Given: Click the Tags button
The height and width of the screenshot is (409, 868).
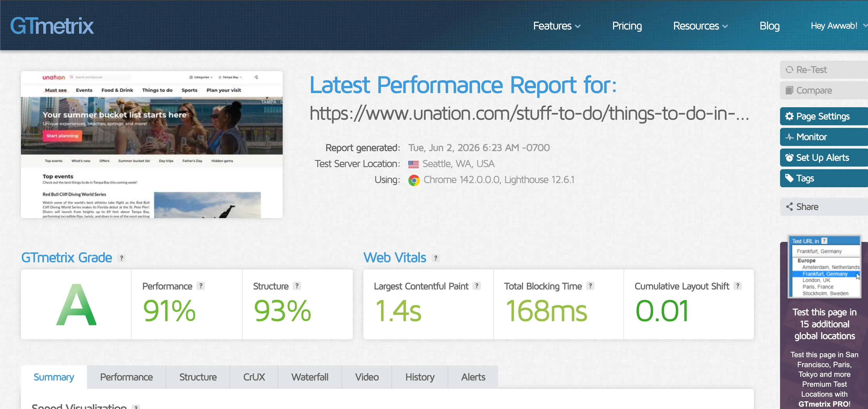Looking at the screenshot, I should pyautogui.click(x=824, y=178).
